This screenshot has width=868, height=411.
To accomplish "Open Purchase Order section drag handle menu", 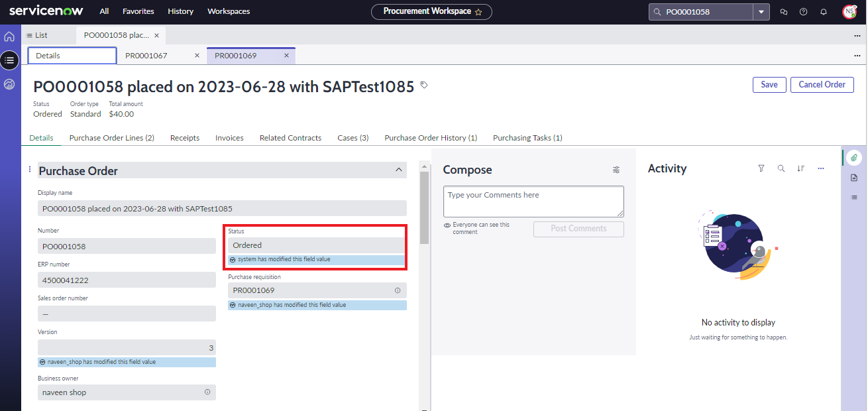I will point(30,170).
